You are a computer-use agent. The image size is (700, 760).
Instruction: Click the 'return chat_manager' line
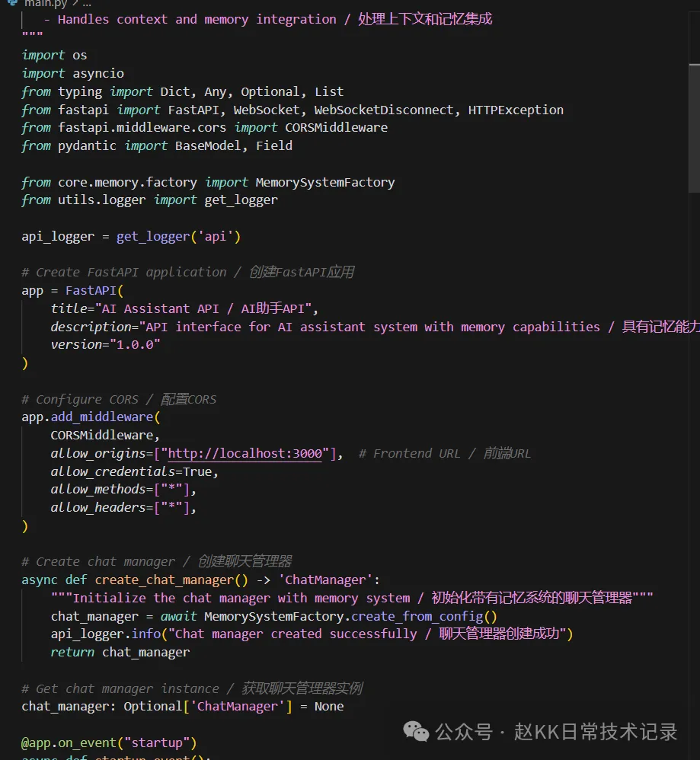pos(120,653)
